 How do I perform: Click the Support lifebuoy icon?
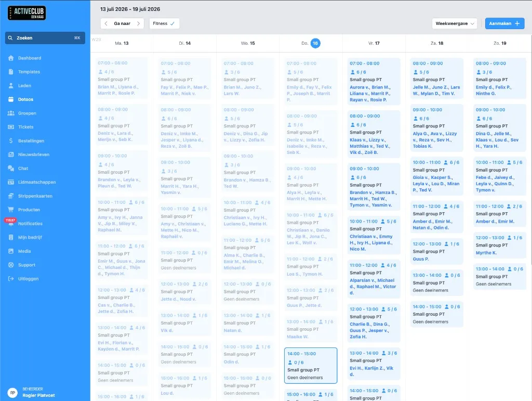[x=11, y=265]
